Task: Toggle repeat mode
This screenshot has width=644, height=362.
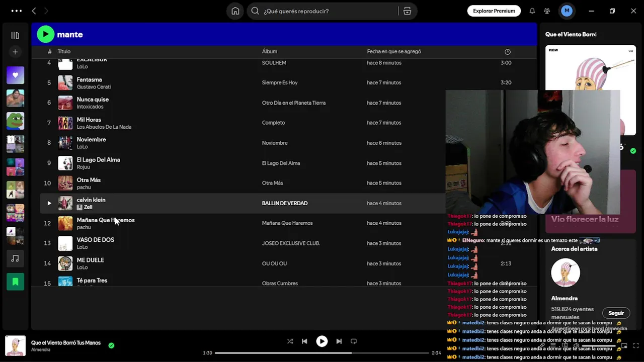Action: (354, 341)
